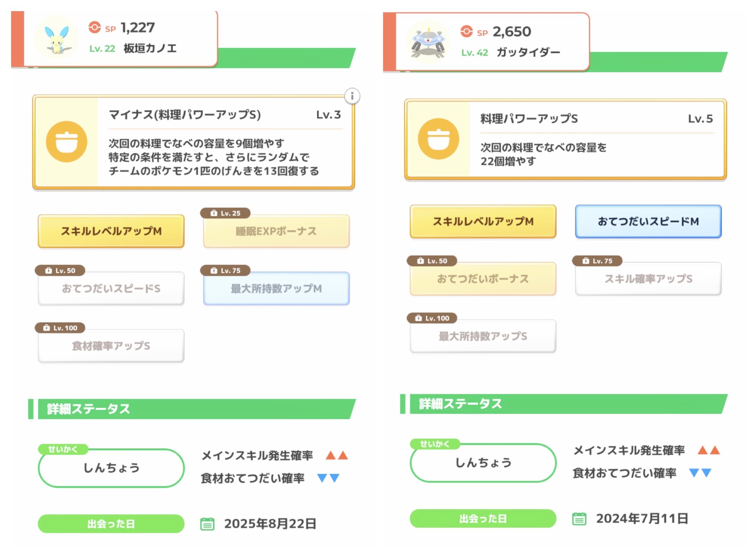Select the おてつだいスピードM sub-skill
756x547 pixels.
648,222
